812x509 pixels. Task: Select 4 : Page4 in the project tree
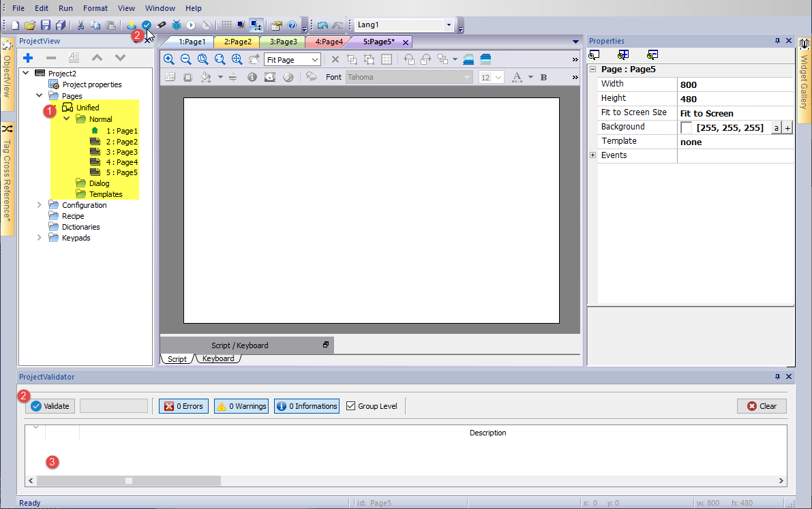point(121,162)
